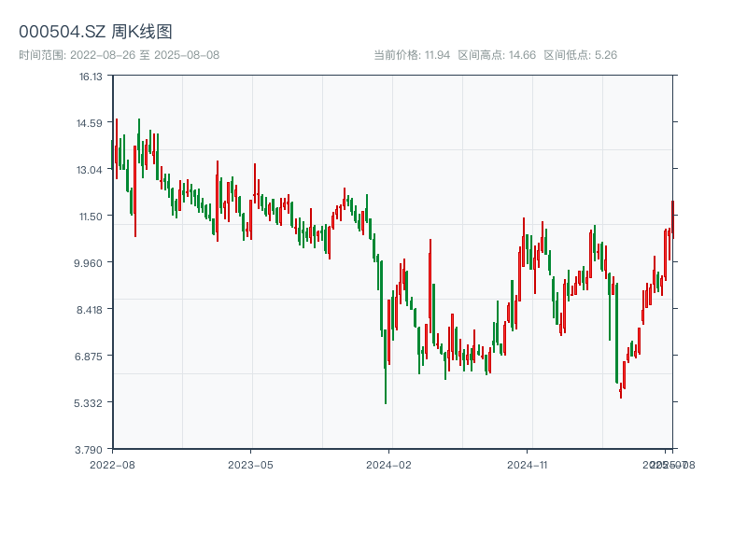This screenshot has width=747, height=560.
Task: Click the 区间高点 14.66 label
Action: (497, 55)
